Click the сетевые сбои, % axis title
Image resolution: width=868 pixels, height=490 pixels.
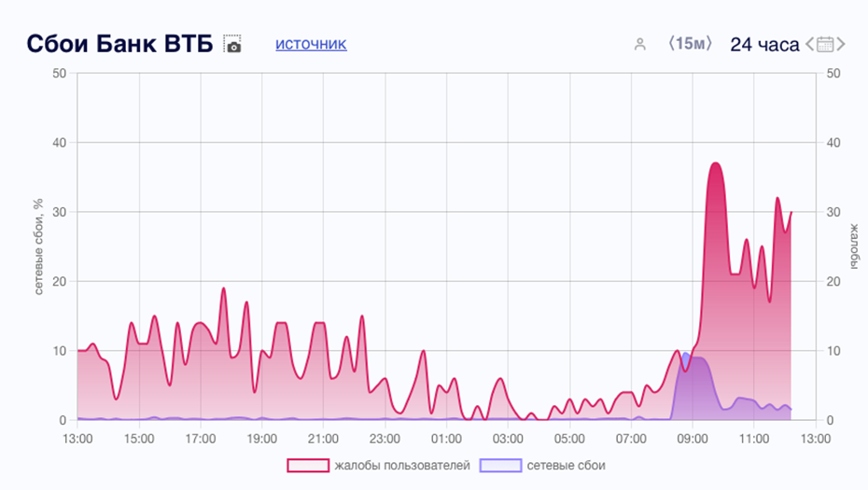(x=38, y=246)
